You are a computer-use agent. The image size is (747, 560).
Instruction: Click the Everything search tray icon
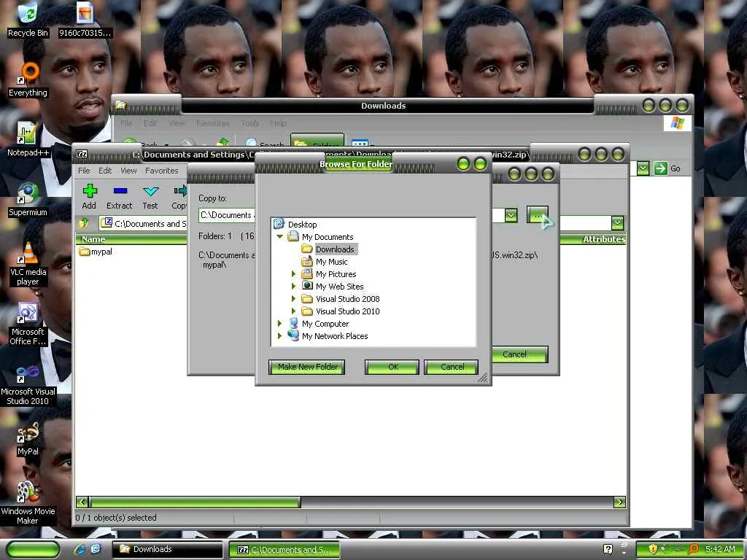694,549
